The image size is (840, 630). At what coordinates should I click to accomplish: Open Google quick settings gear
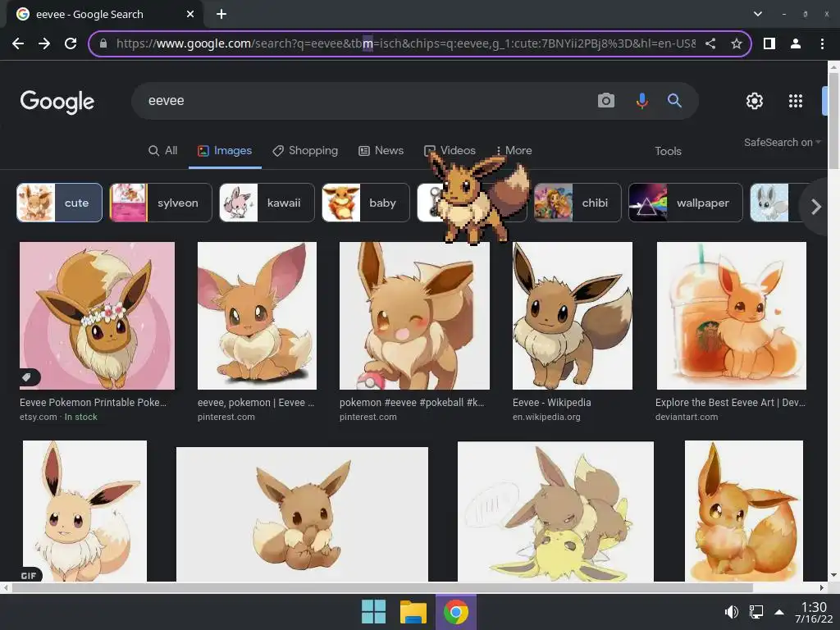[x=755, y=101]
